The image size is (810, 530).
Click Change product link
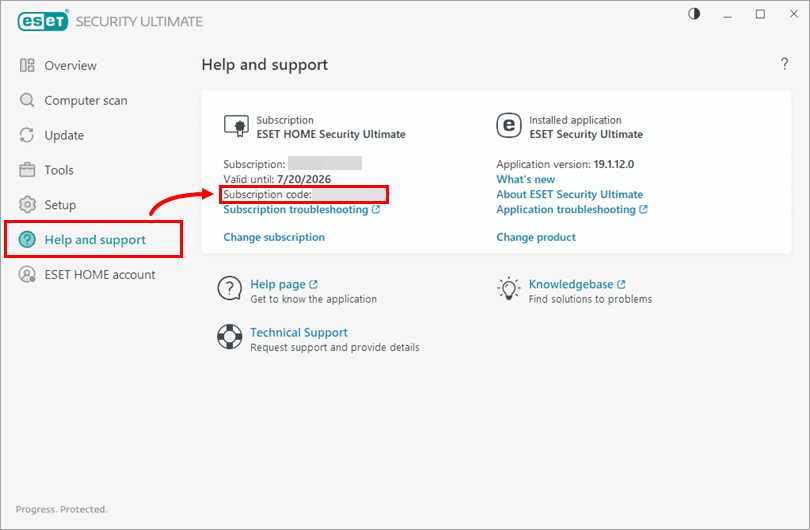click(x=536, y=237)
